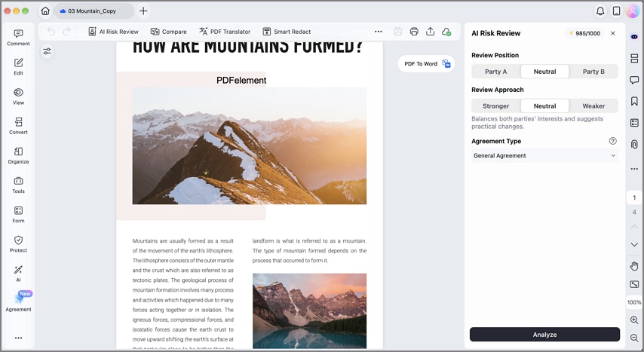
Task: Choose Neutral review approach
Action: point(544,106)
